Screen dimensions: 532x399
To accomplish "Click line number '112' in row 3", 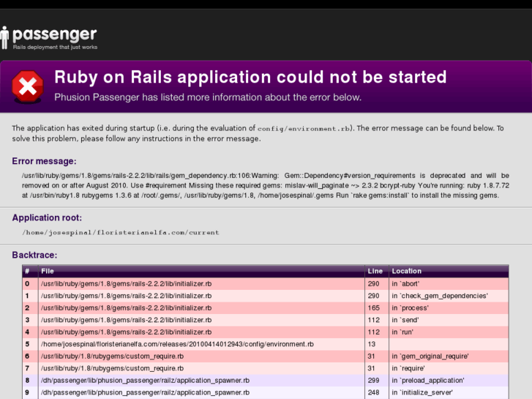I will 373,320.
